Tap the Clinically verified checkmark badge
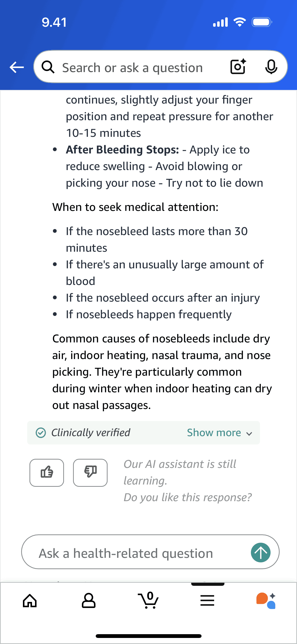Image resolution: width=297 pixels, height=644 pixels. point(41,433)
